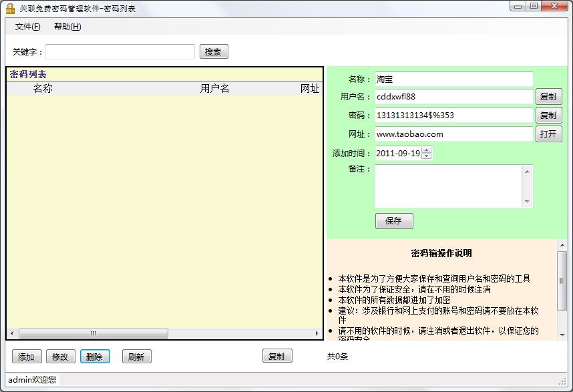The image size is (573, 392).
Task: Click the lock icon in title bar
Action: click(x=10, y=9)
